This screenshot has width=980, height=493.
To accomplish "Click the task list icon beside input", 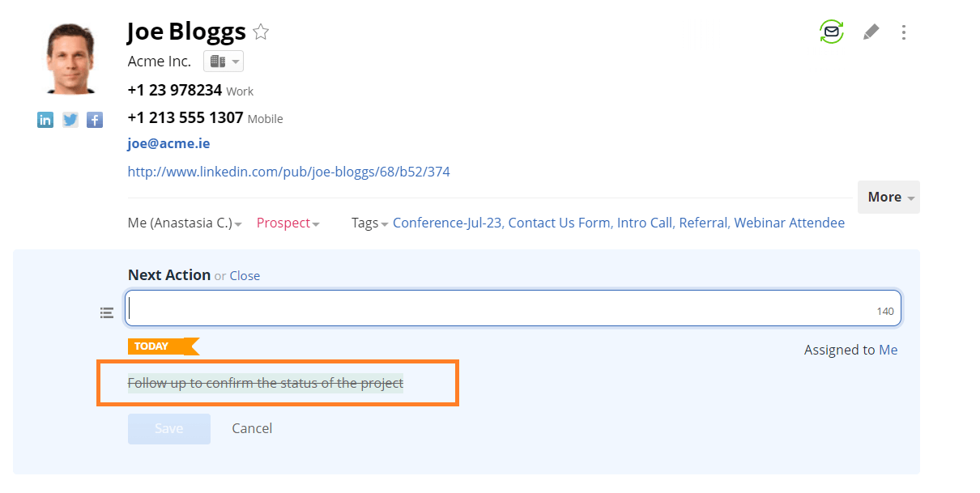I will 107,312.
